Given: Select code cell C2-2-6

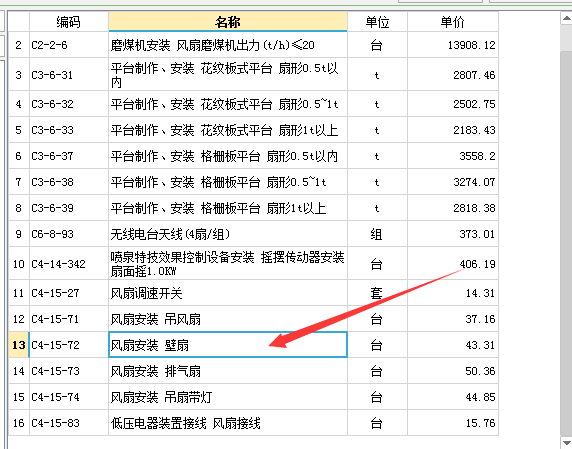Looking at the screenshot, I should pyautogui.click(x=69, y=45).
